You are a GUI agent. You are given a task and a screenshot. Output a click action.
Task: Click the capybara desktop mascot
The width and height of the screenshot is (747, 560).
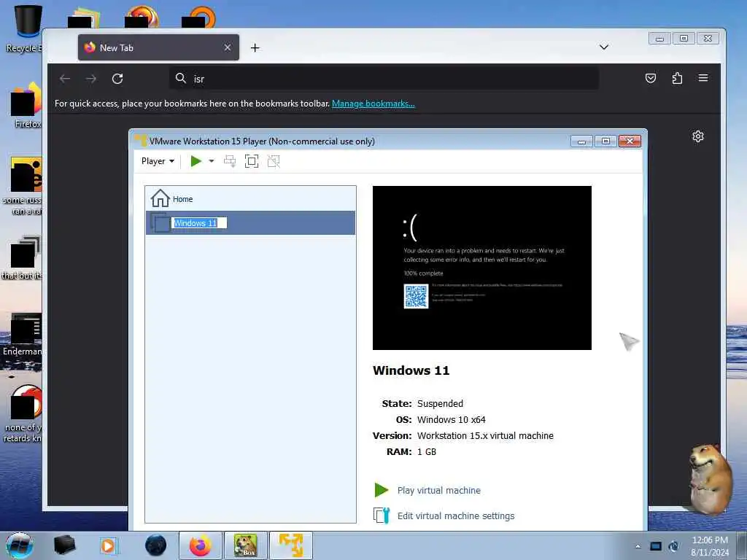point(711,480)
